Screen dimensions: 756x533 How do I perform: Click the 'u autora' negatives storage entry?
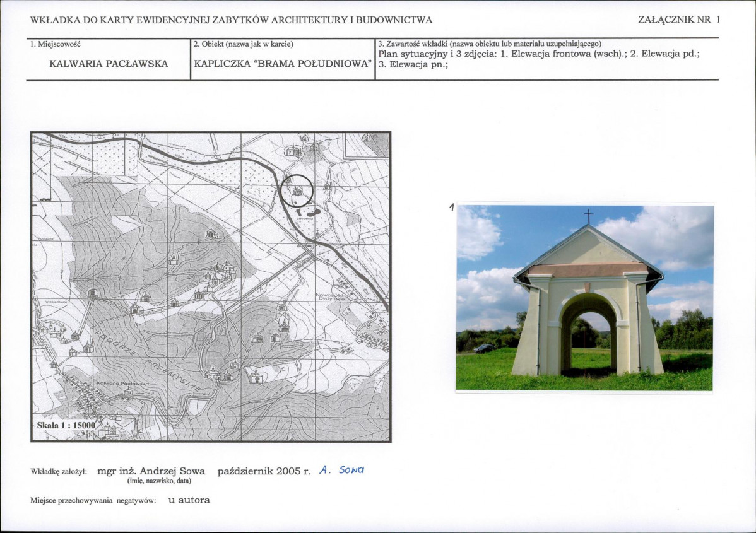tap(189, 500)
